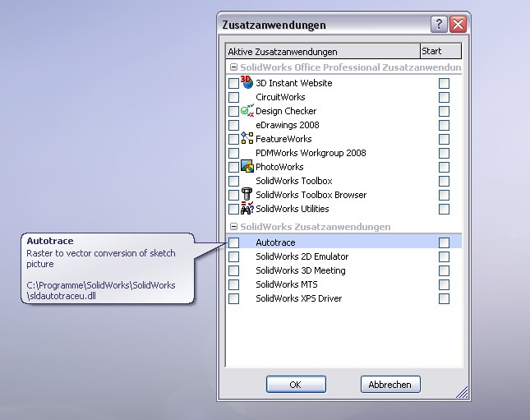The image size is (530, 420).
Task: Check FeatureWorks active checkbox
Action: 233,140
